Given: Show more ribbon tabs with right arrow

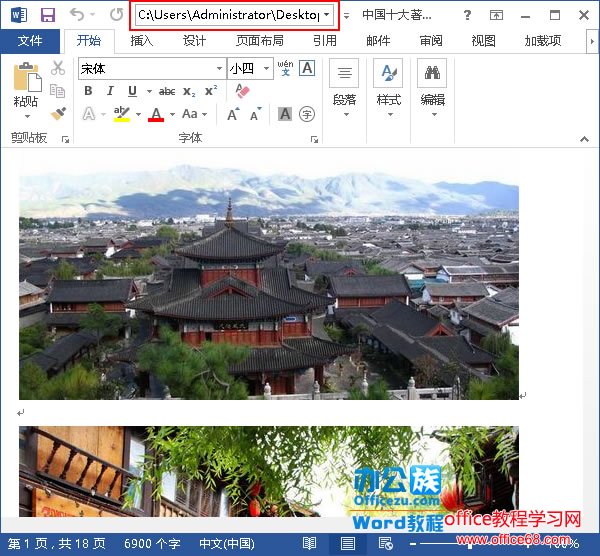Looking at the screenshot, I should [x=592, y=41].
